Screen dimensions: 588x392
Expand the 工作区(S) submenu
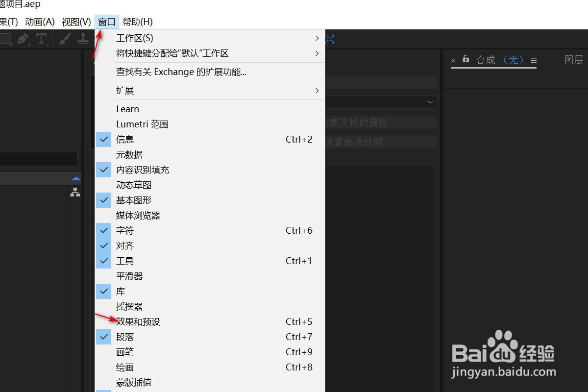click(210, 38)
